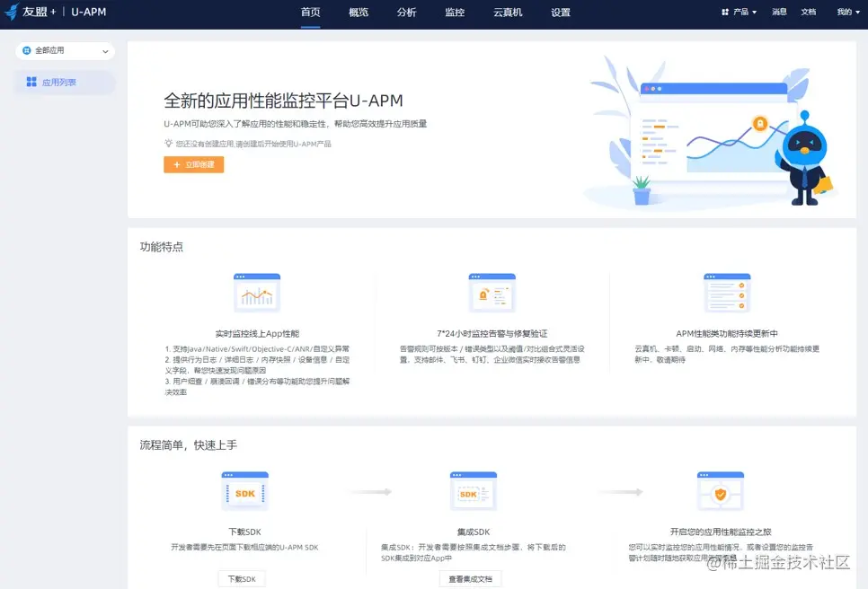Switch to the 概览 tab
Viewport: 868px width, 589px height.
coord(359,13)
